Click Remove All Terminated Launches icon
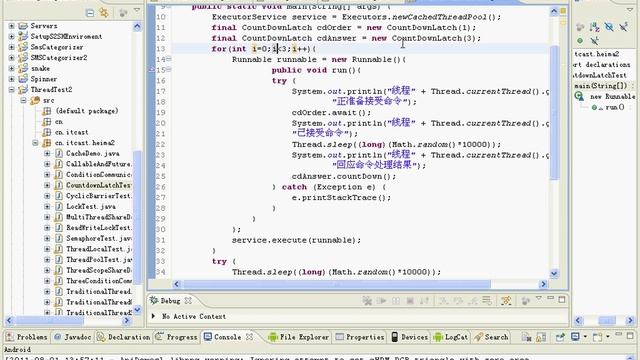The width and height of the screenshot is (640, 360). click(367, 301)
